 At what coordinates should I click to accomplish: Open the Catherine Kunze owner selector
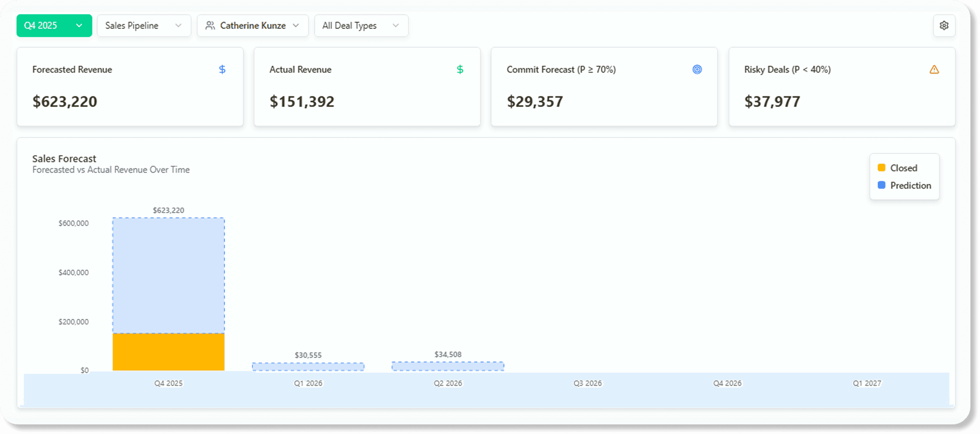tap(253, 26)
